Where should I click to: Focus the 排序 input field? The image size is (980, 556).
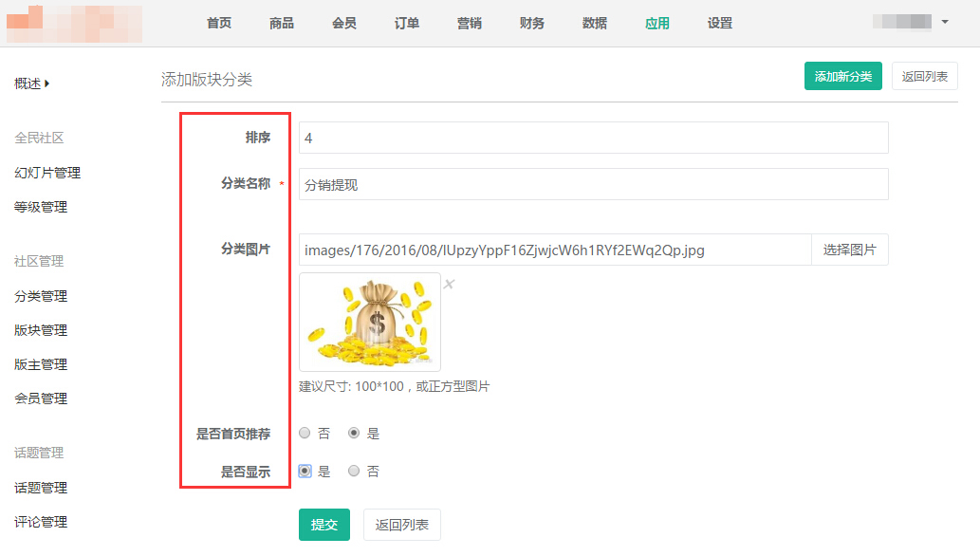tap(593, 138)
